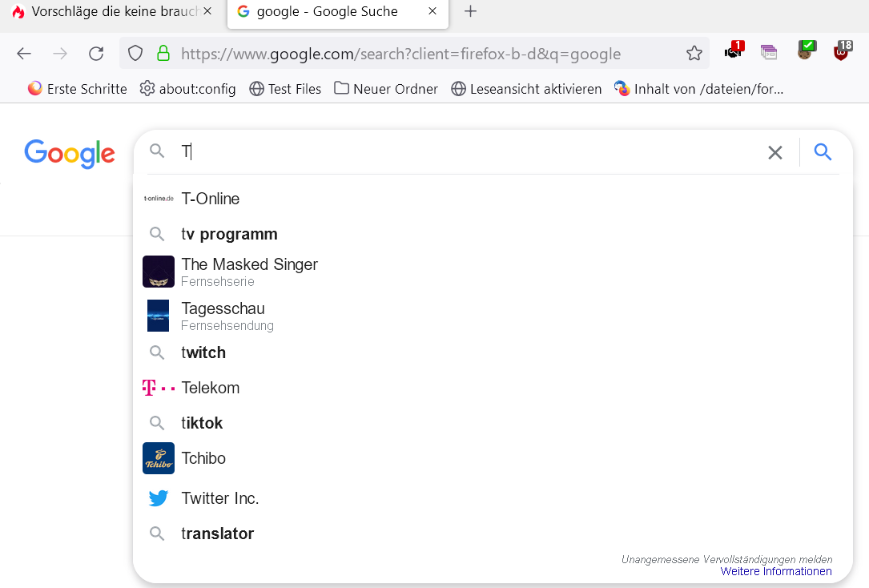Open the tracking protection shield icon
Viewport: 869px width, 588px height.
click(135, 53)
